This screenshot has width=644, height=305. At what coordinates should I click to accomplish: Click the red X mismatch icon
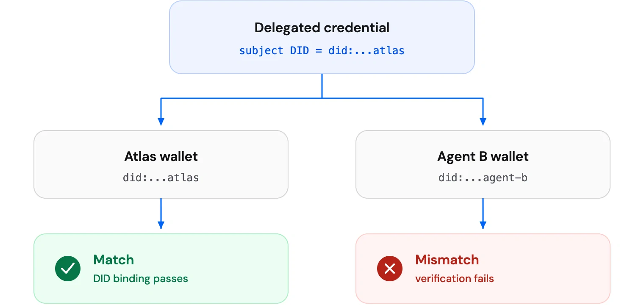(390, 268)
